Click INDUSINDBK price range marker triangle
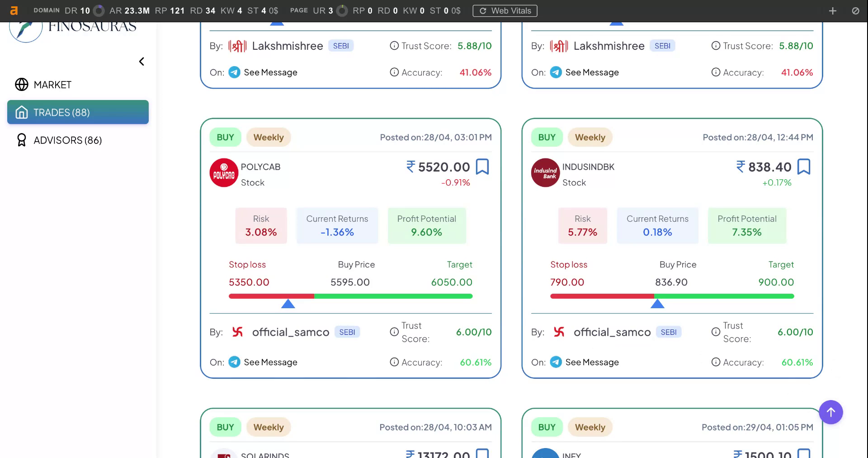The width and height of the screenshot is (868, 458). 657,304
